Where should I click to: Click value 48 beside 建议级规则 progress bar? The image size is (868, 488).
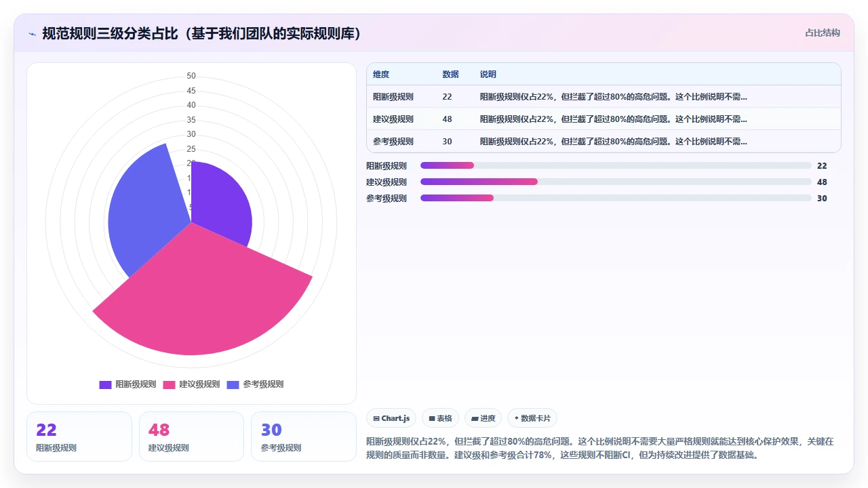(x=822, y=182)
